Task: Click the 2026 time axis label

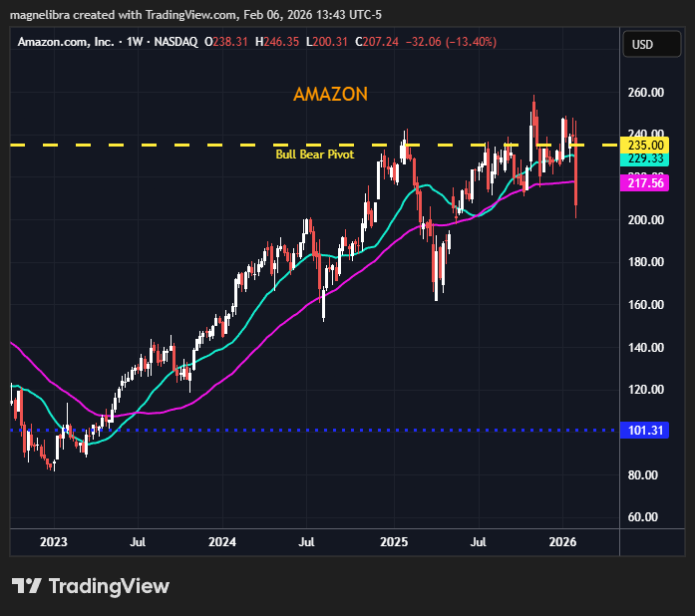Action: [x=563, y=542]
